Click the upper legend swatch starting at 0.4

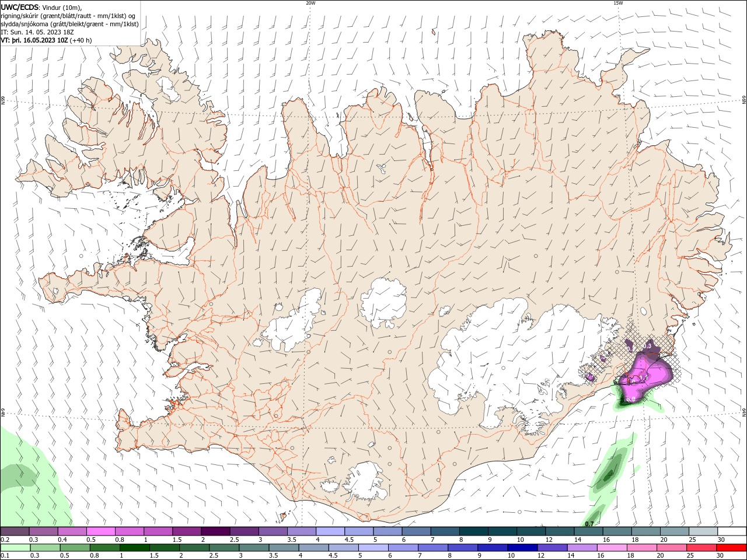(x=72, y=531)
